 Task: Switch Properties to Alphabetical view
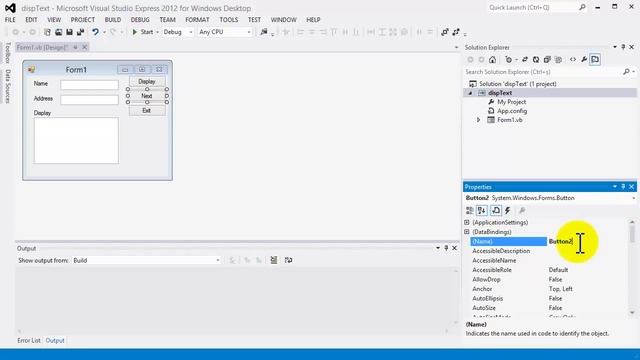click(x=482, y=211)
